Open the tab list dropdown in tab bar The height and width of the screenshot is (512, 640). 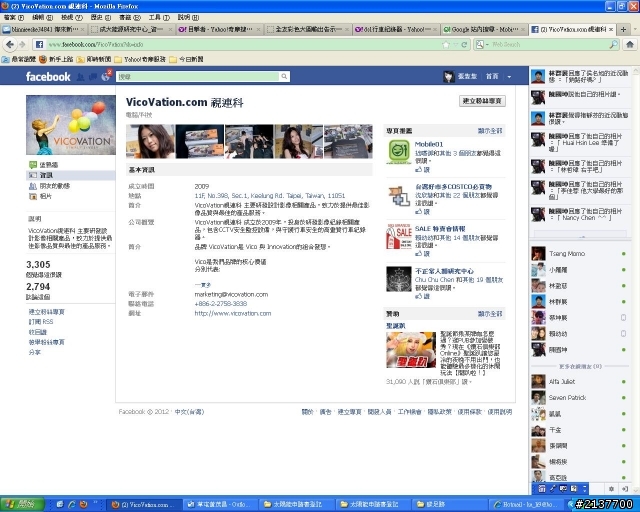pos(635,29)
